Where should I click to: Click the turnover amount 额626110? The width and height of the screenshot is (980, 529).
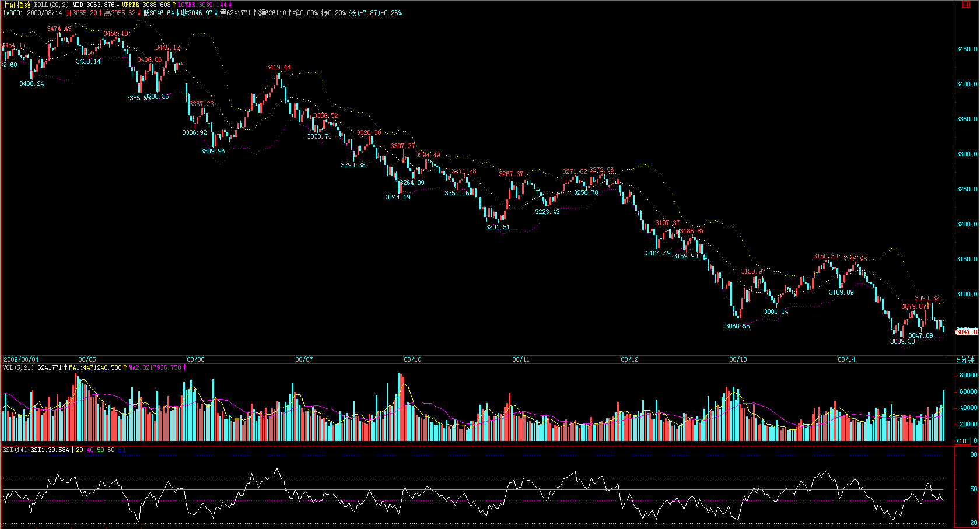[x=272, y=13]
